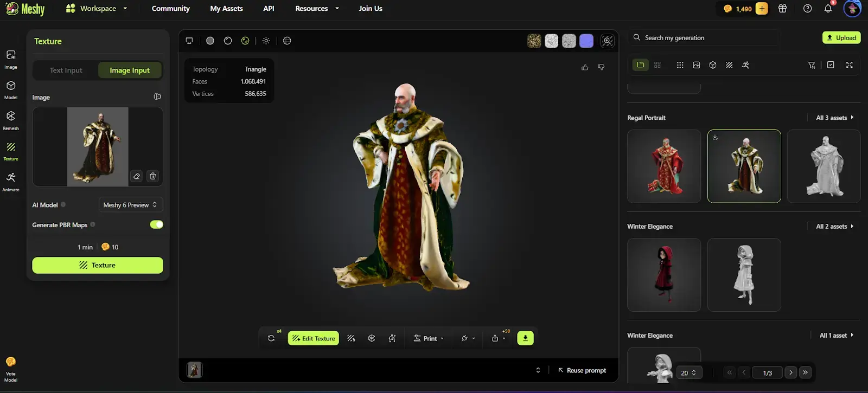This screenshot has width=868, height=393.
Task: Open My Assets menu
Action: pyautogui.click(x=226, y=8)
